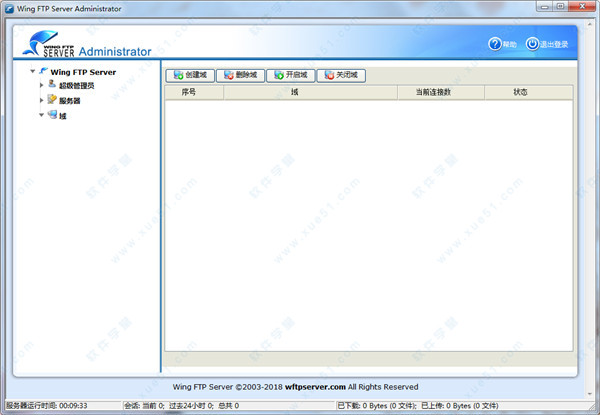Close the Wing FTP Server Administrator window
The height and width of the screenshot is (415, 600).
[582, 6]
